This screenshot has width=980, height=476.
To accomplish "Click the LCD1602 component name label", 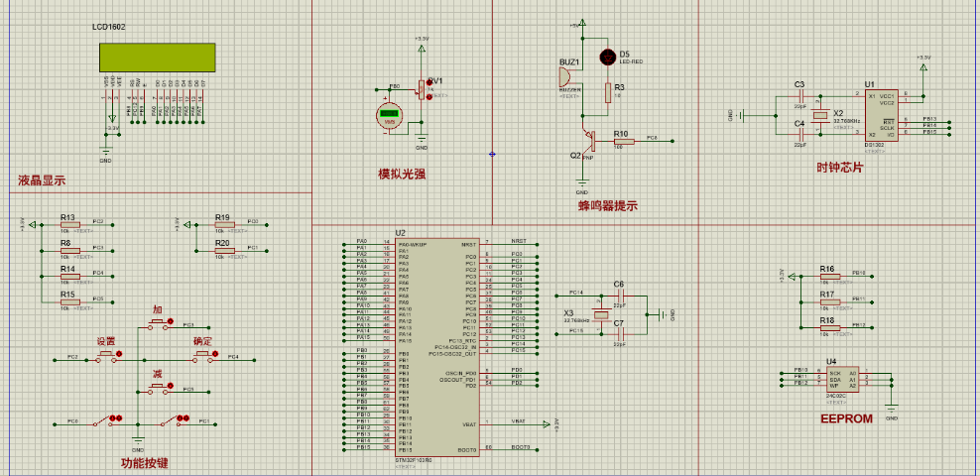I will click(x=107, y=28).
